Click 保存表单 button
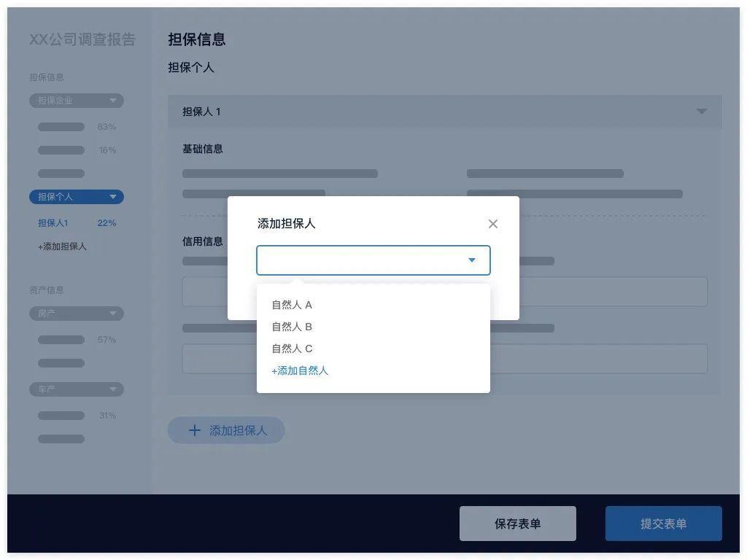 [517, 524]
